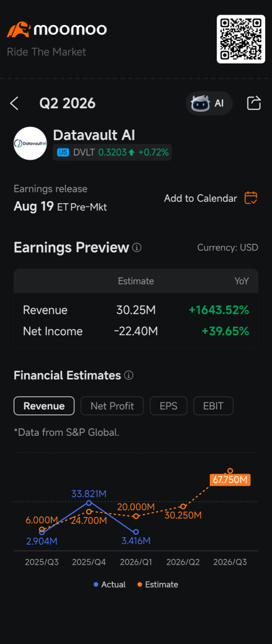
Task: Toggle the Actual legend item
Action: (x=109, y=584)
